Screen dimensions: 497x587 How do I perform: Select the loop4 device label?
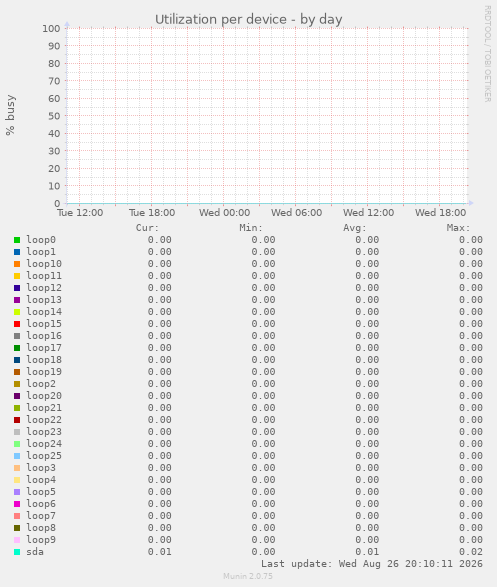click(41, 479)
